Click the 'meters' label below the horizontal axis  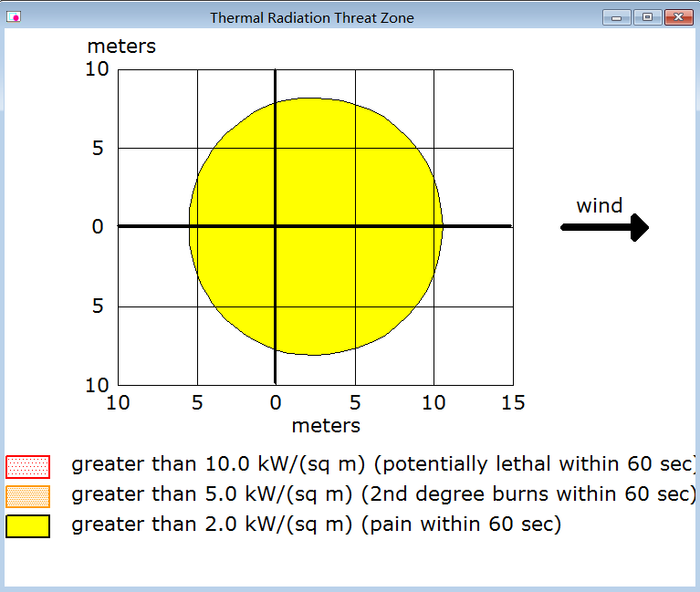pyautogui.click(x=326, y=426)
